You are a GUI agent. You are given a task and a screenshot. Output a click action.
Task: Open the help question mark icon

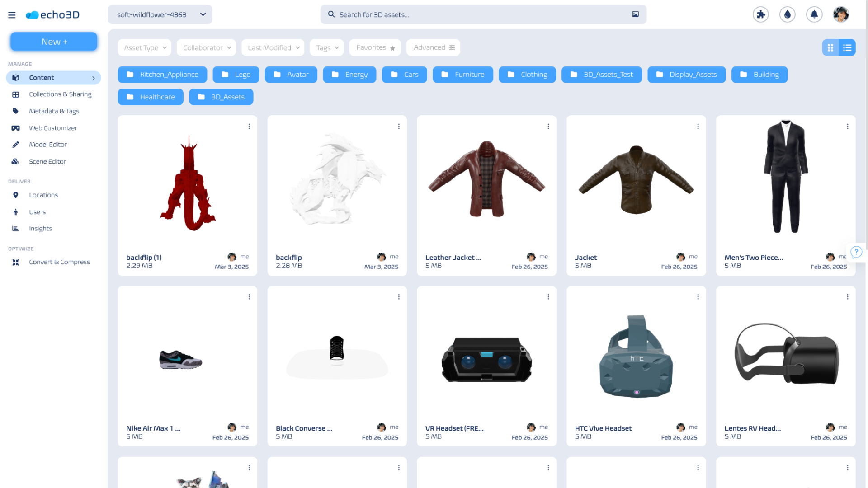tap(856, 252)
